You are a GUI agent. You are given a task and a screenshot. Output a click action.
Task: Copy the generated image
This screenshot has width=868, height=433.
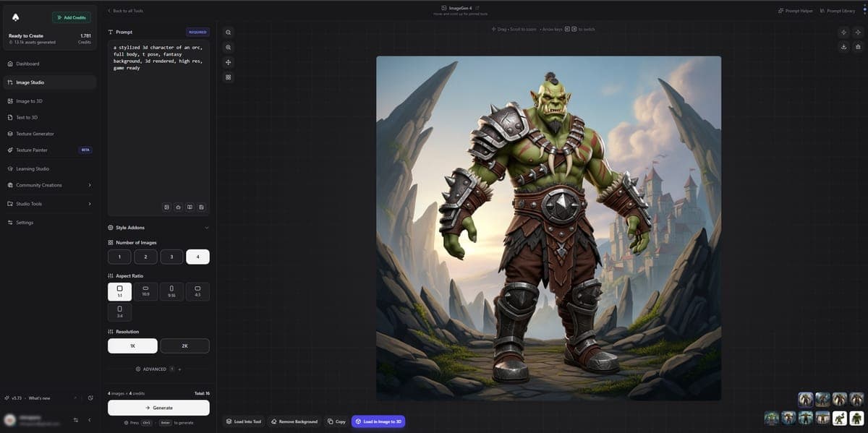pyautogui.click(x=336, y=421)
